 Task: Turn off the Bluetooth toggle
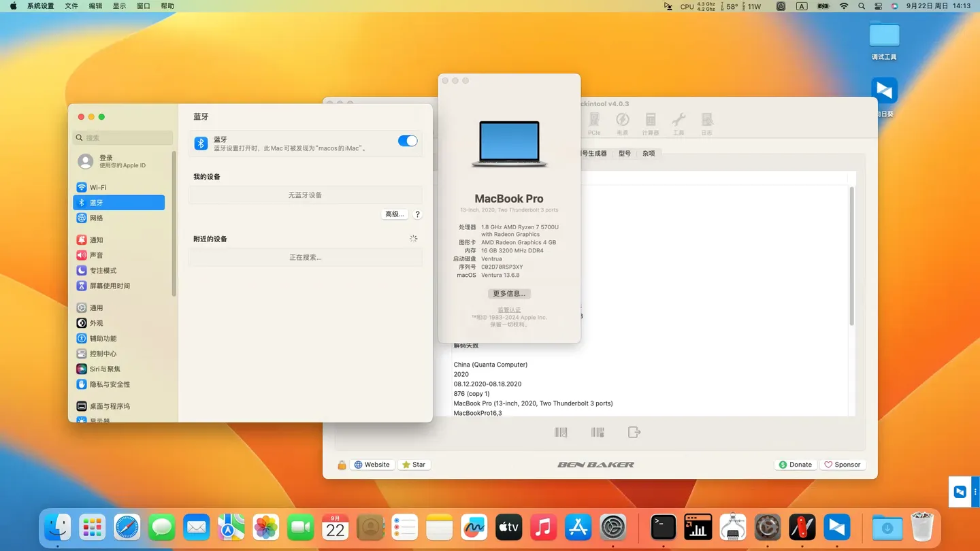407,140
